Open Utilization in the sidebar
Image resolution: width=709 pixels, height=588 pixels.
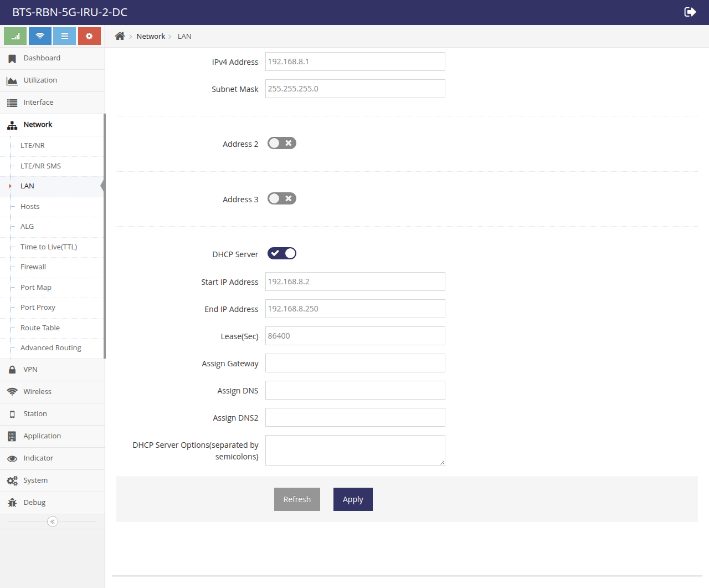click(52, 80)
